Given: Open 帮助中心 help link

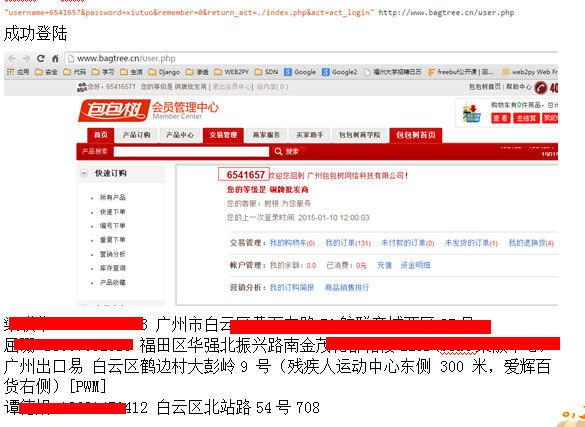Looking at the screenshot, I should [519, 87].
